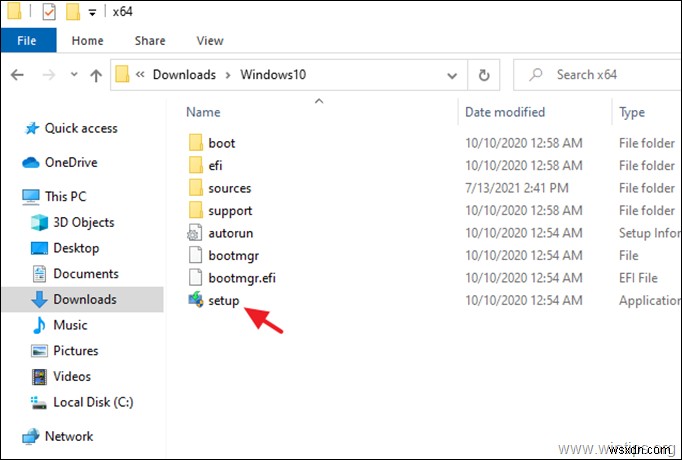Go up one folder level
Image resolution: width=682 pixels, height=460 pixels.
(x=96, y=75)
